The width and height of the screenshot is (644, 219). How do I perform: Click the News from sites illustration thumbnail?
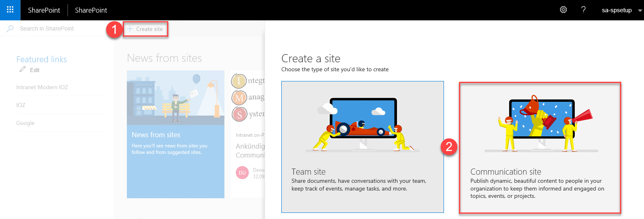(176, 98)
